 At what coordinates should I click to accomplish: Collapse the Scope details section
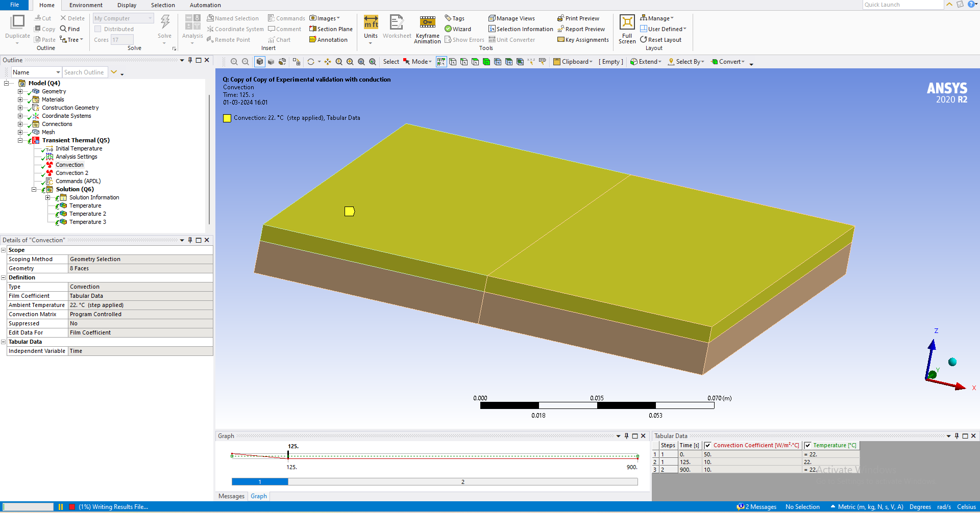coord(4,250)
